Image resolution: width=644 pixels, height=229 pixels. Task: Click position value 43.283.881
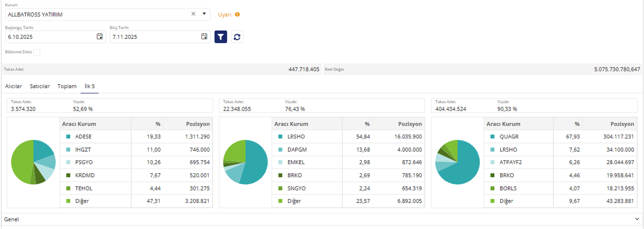(x=620, y=201)
